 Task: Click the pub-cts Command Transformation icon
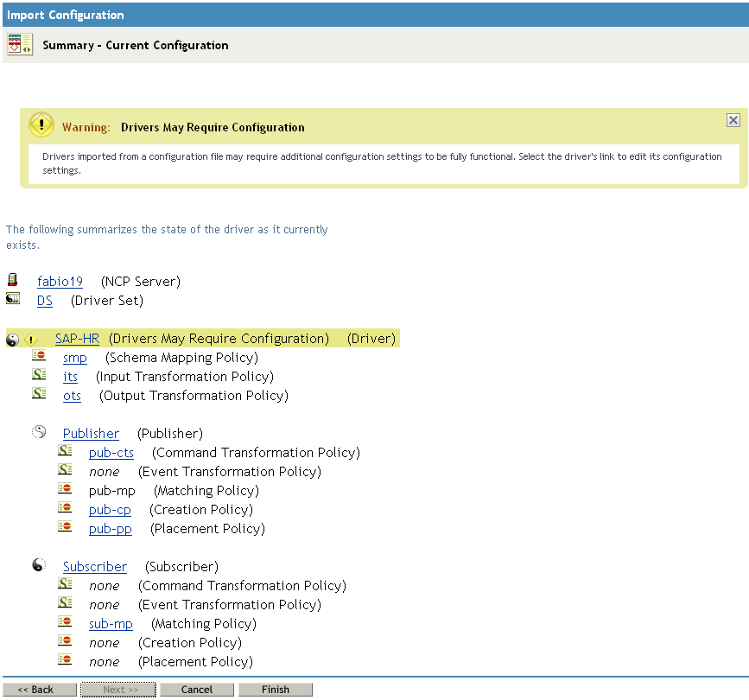pyautogui.click(x=65, y=451)
